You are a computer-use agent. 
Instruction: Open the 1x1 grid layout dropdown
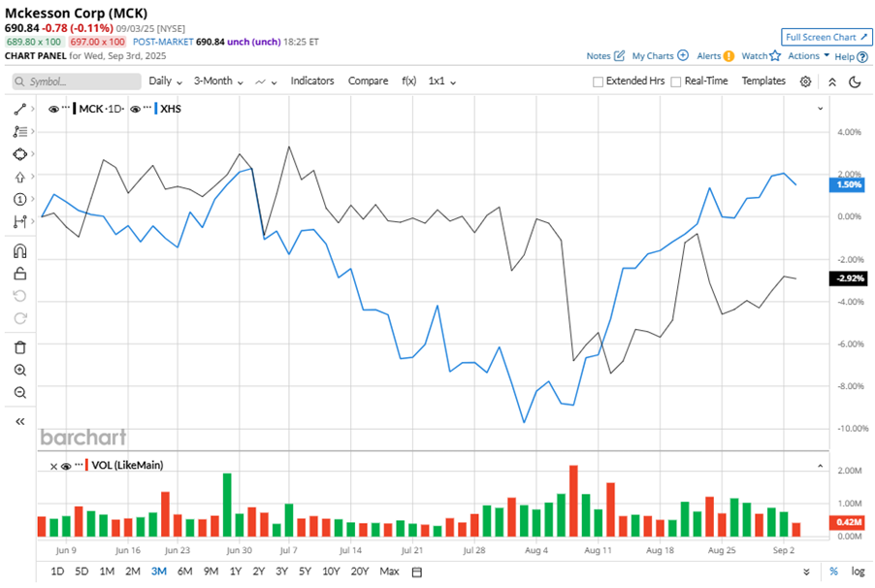click(442, 82)
